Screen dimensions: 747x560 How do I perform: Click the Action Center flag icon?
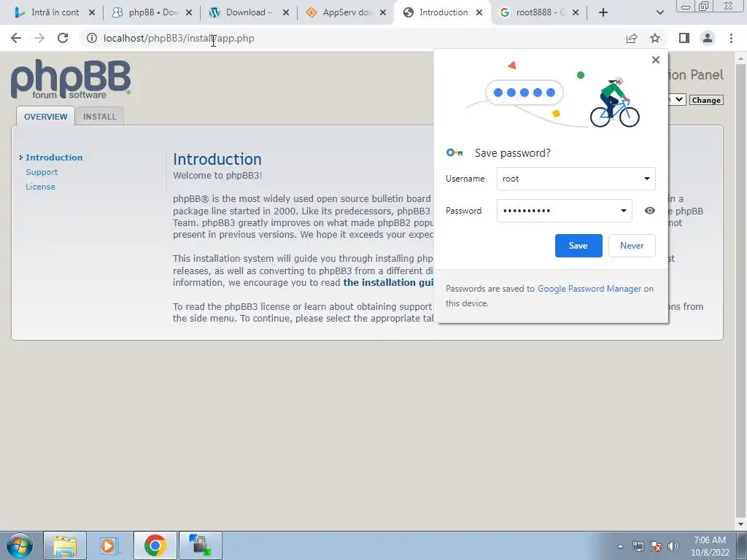click(x=656, y=546)
